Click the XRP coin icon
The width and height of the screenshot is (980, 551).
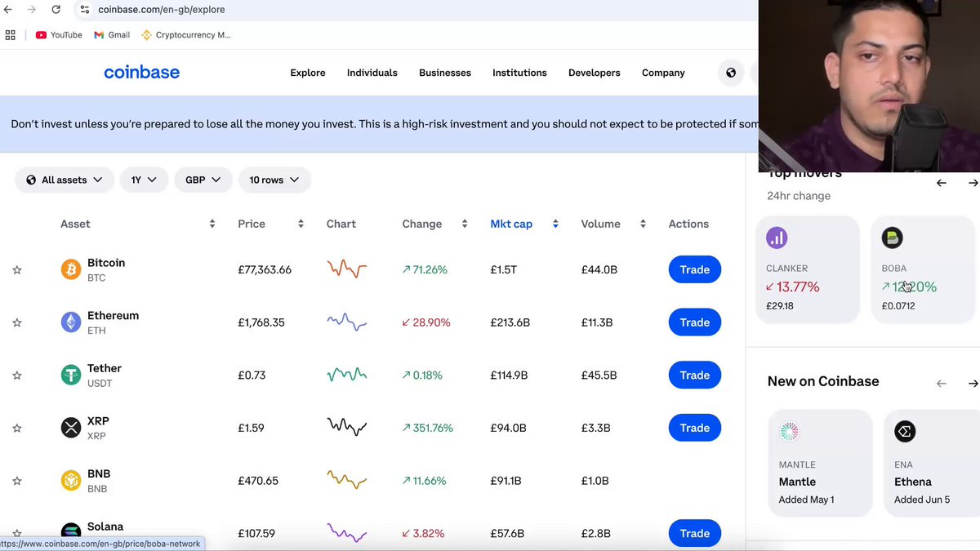click(x=71, y=428)
